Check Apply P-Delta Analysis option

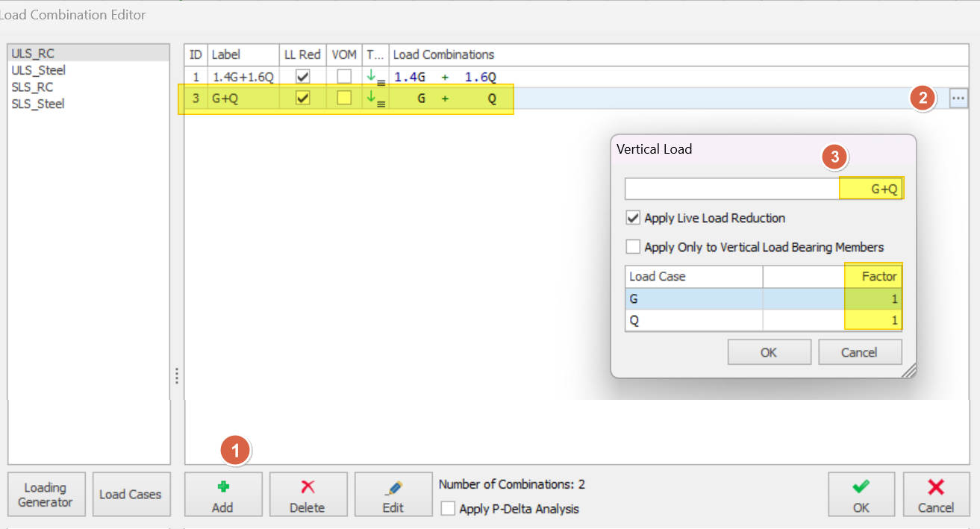pos(448,509)
